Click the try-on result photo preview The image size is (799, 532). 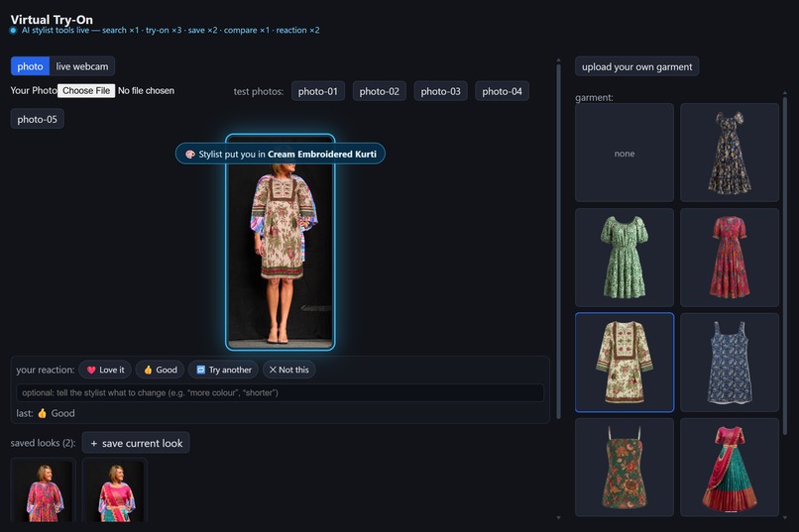[x=281, y=243]
